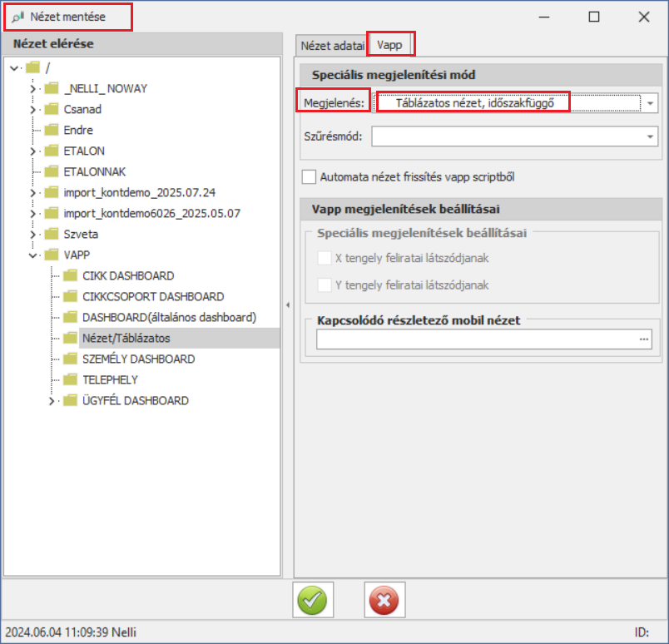Click the CIKK DASHBOARD folder icon
The width and height of the screenshot is (669, 644).
pos(70,275)
